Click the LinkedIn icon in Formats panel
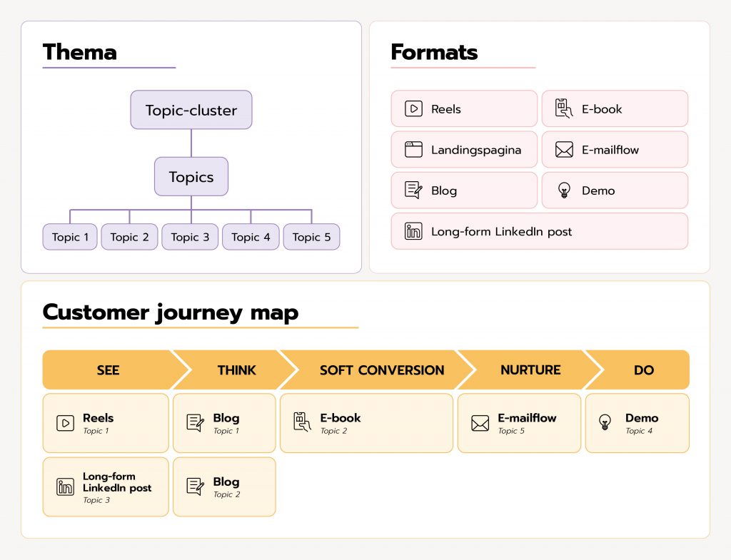The image size is (731, 560). (413, 231)
